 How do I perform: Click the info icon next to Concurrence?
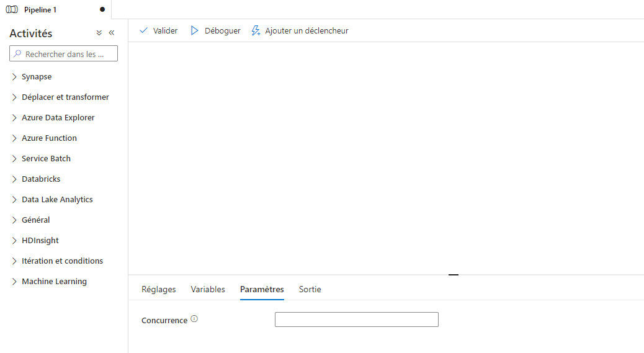tap(194, 319)
